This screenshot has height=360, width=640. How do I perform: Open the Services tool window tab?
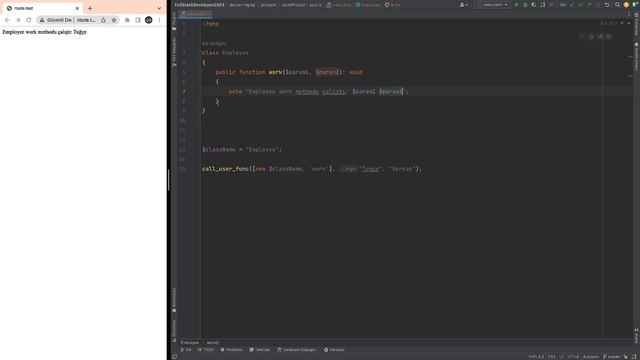point(334,350)
